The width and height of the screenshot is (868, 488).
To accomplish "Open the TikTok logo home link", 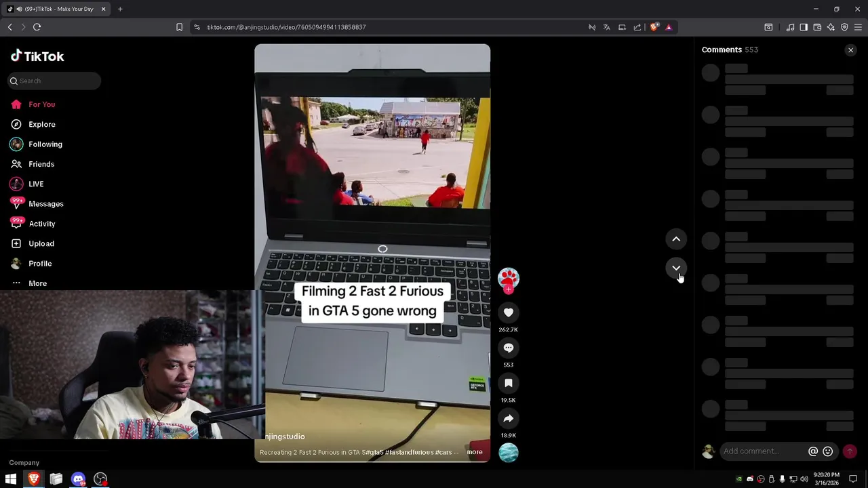I will 37,56.
